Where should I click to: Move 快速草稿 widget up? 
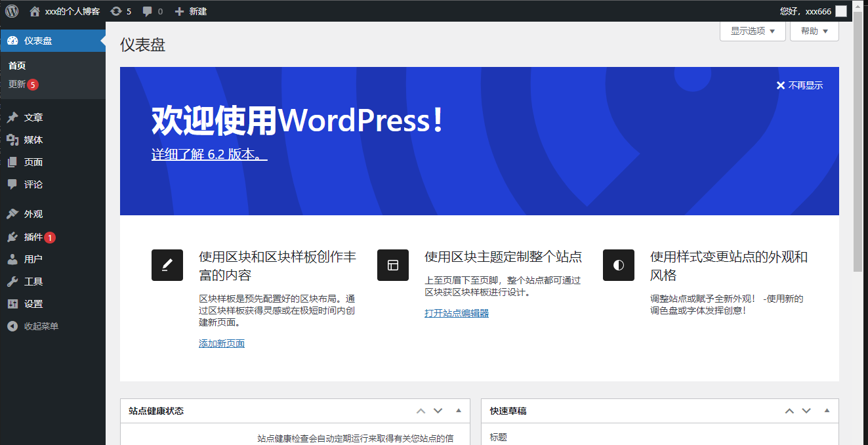789,411
